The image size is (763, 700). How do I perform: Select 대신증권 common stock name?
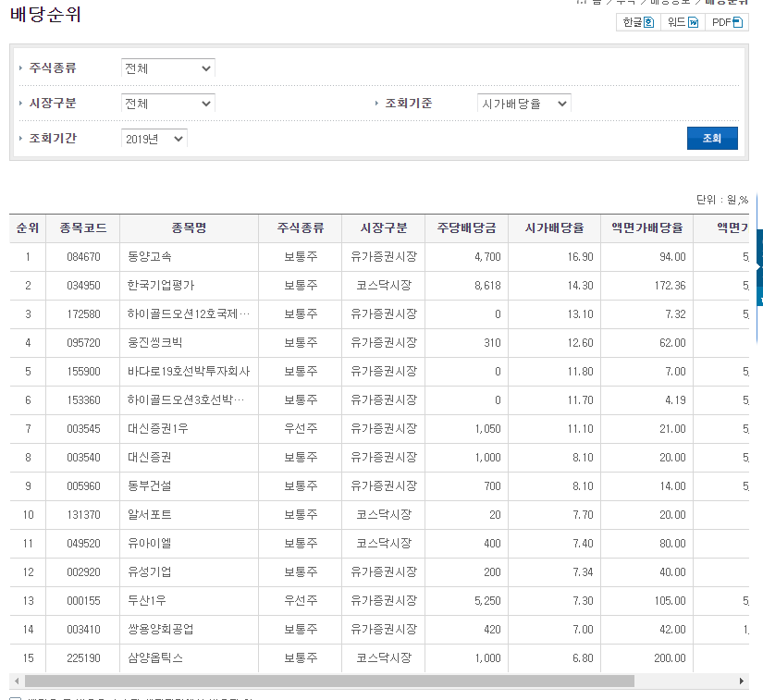[x=150, y=458]
